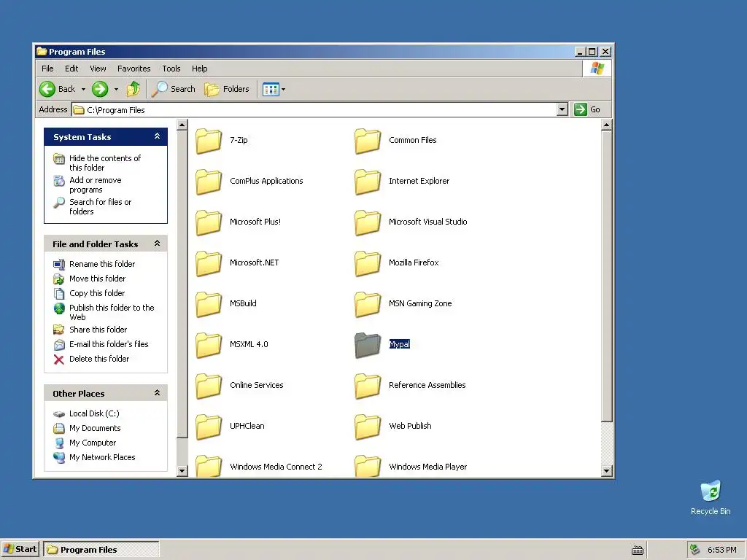Click the Go button
The height and width of the screenshot is (560, 747).
587,109
